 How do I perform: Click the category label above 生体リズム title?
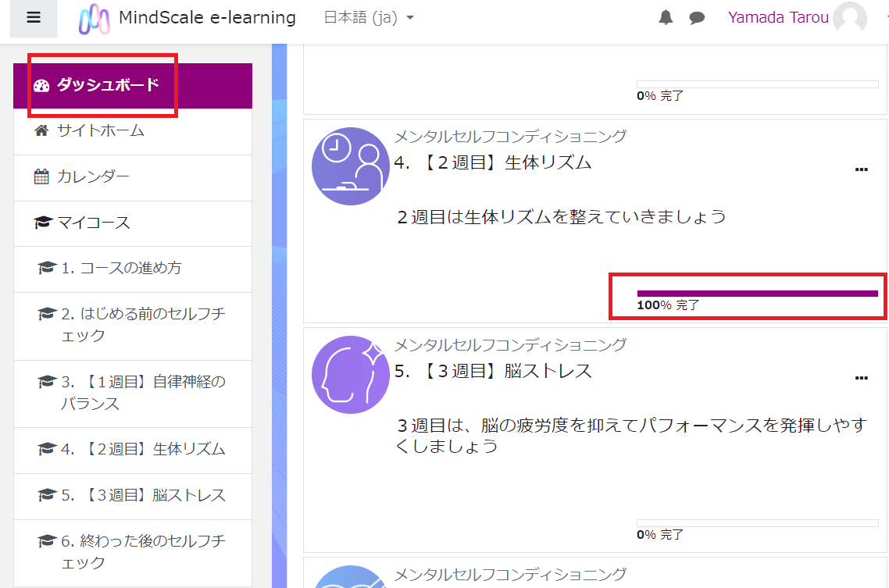[x=510, y=137]
